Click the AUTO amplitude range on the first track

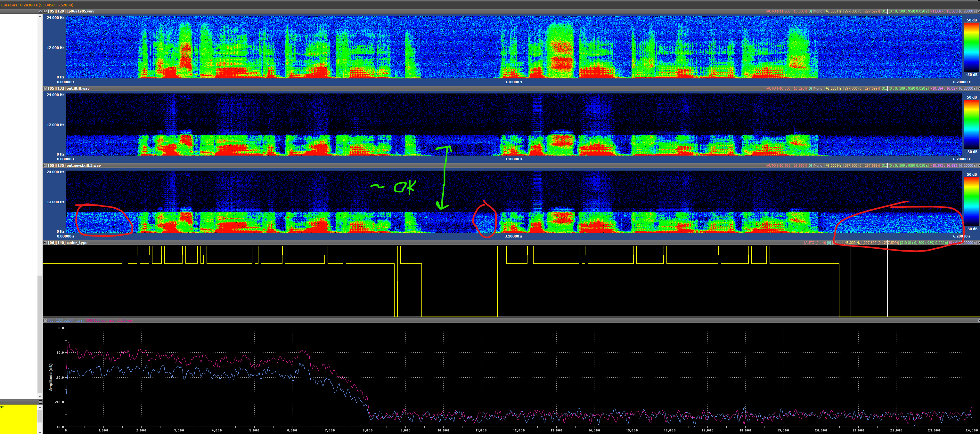click(786, 12)
